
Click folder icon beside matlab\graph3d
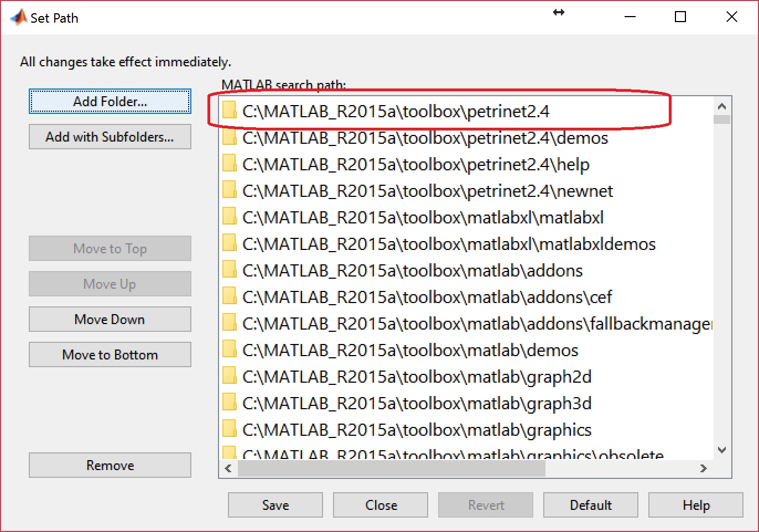tap(229, 401)
